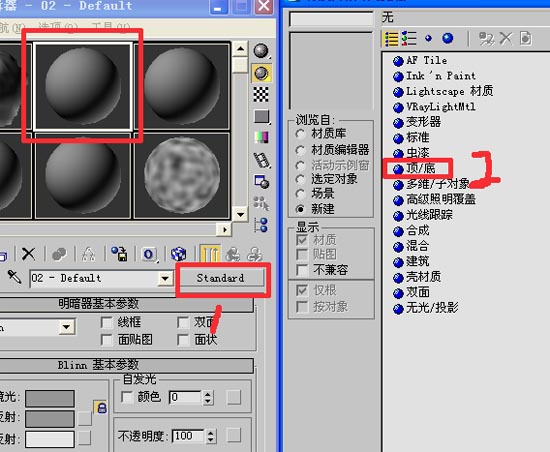Open the material name dropdown arrow
The image size is (550, 452).
(165, 279)
